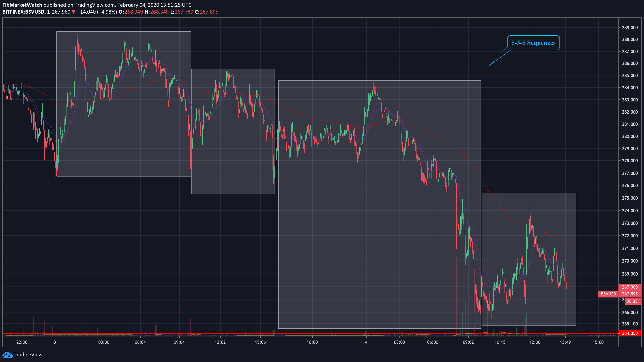
Task: Click the red down-triangle change indicator
Action: coord(73,12)
